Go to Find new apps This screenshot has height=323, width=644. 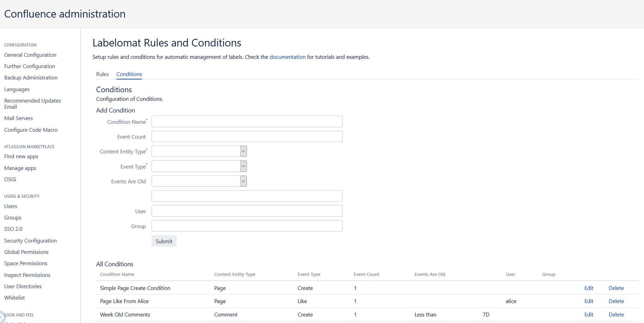pyautogui.click(x=21, y=156)
